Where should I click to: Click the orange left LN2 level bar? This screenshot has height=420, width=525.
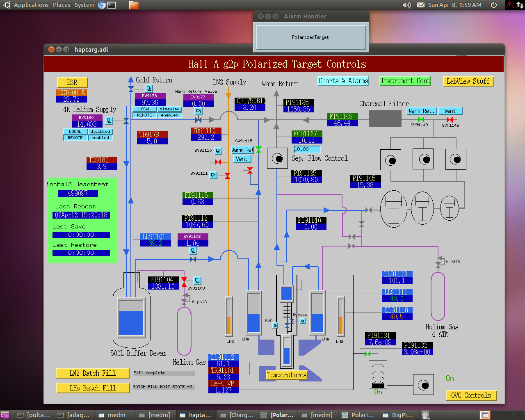point(229,325)
